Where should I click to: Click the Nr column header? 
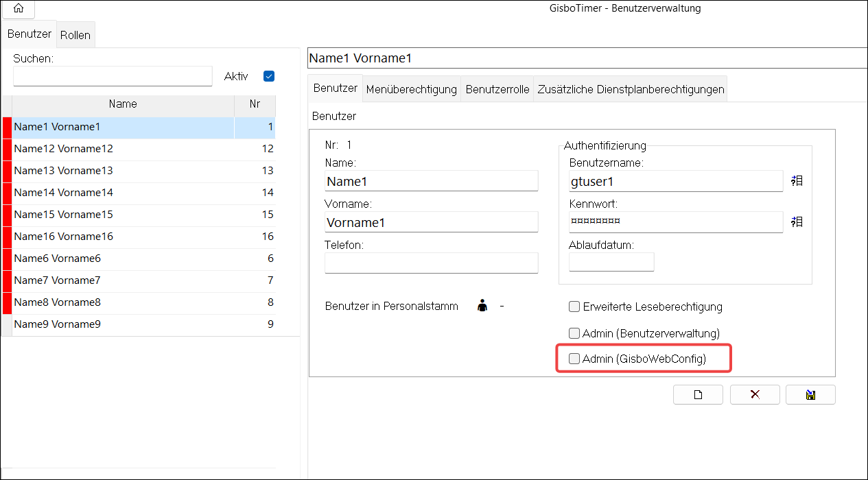pyautogui.click(x=255, y=104)
